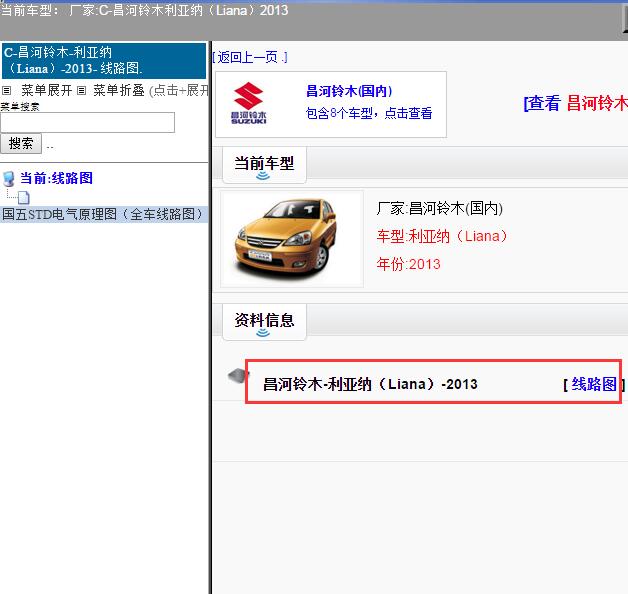Image resolution: width=628 pixels, height=594 pixels.
Task: Click 包含8个车型，点击查看 link
Action: (369, 113)
